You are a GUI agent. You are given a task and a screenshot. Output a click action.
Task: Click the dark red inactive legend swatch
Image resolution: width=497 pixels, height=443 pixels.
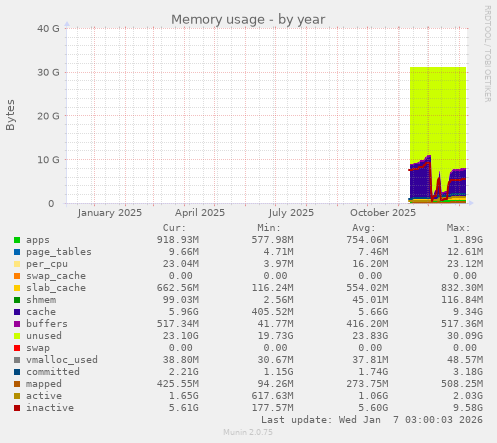pyautogui.click(x=17, y=408)
